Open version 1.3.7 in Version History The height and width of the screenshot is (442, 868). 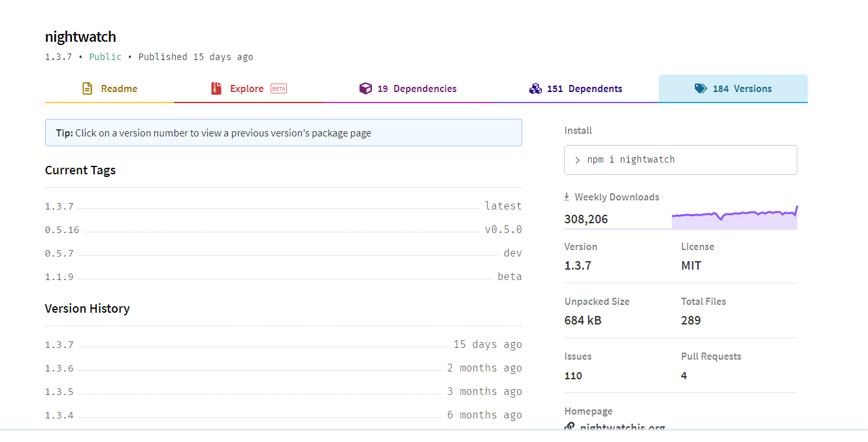click(x=59, y=345)
